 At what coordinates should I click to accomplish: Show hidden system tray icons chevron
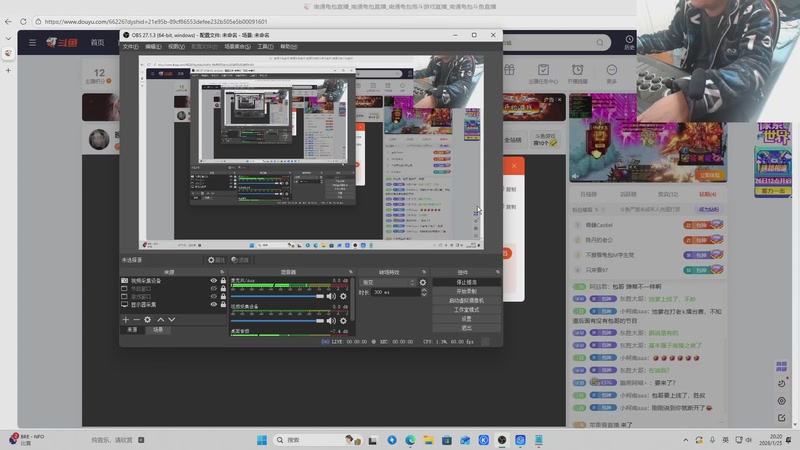(x=685, y=440)
